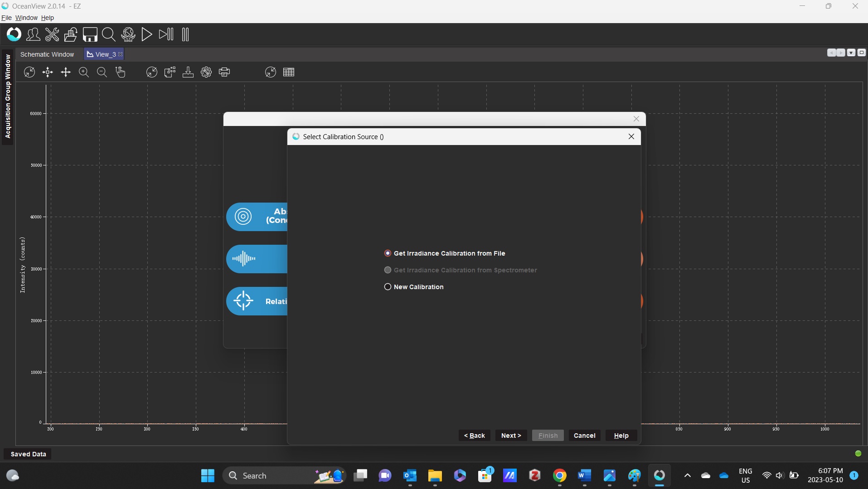Select Get Irradiance Calibration from File
Screen dimensions: 868x489
(x=388, y=253)
